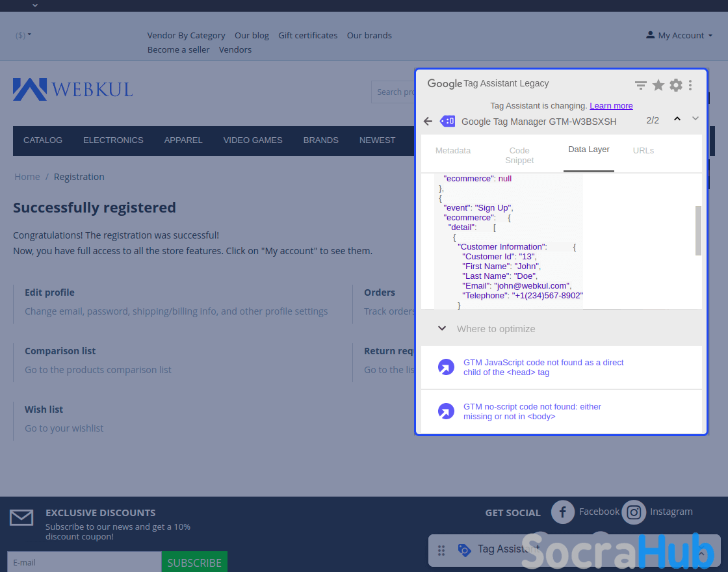Open Vendor By Category link
This screenshot has width=728, height=572.
(x=186, y=35)
